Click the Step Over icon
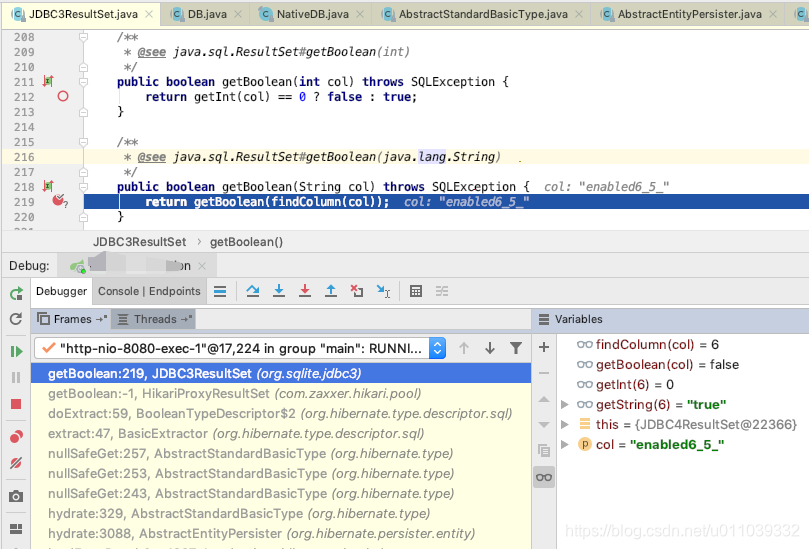Screen dimensions: 809x549 tap(253, 292)
